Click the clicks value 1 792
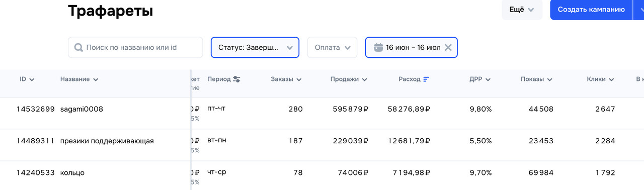This screenshot has width=644, height=190. point(605,173)
